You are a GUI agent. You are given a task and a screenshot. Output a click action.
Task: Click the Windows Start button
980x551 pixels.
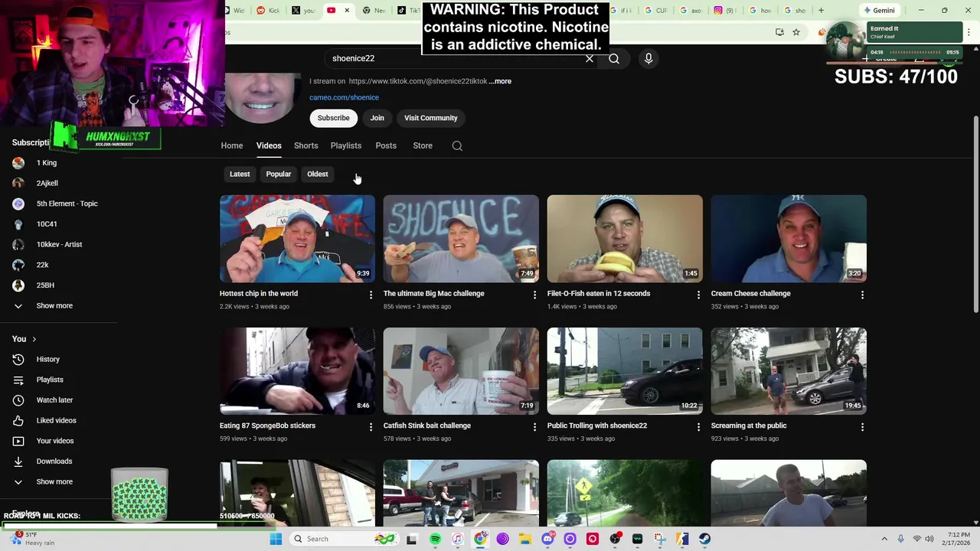276,539
